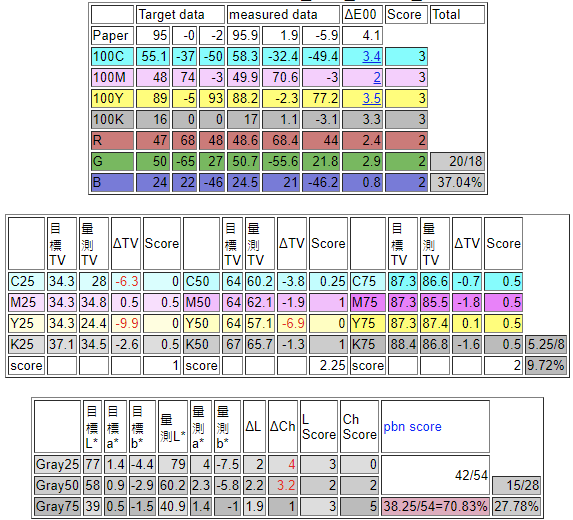Click the B blue patch label cell
Image resolution: width=573 pixels, height=520 pixels.
pos(113,182)
